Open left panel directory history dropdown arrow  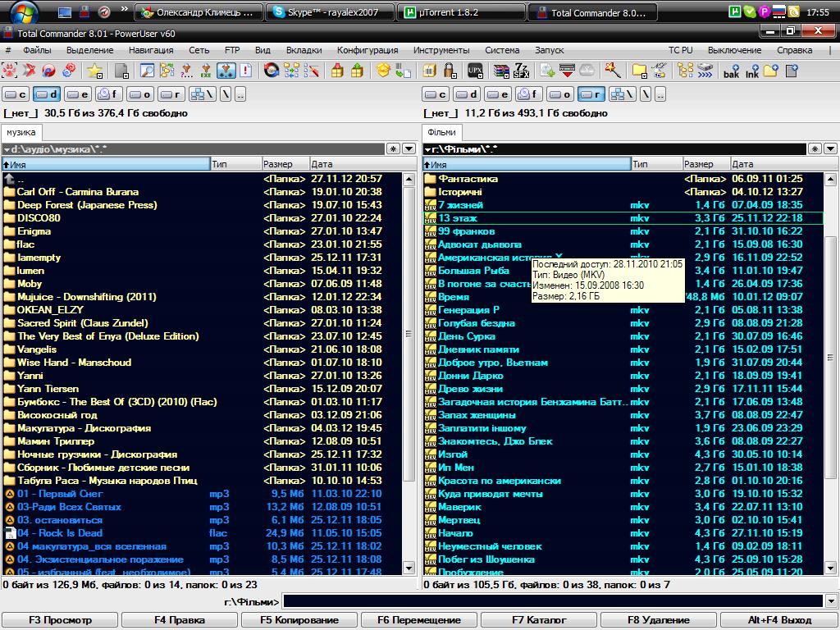(409, 149)
